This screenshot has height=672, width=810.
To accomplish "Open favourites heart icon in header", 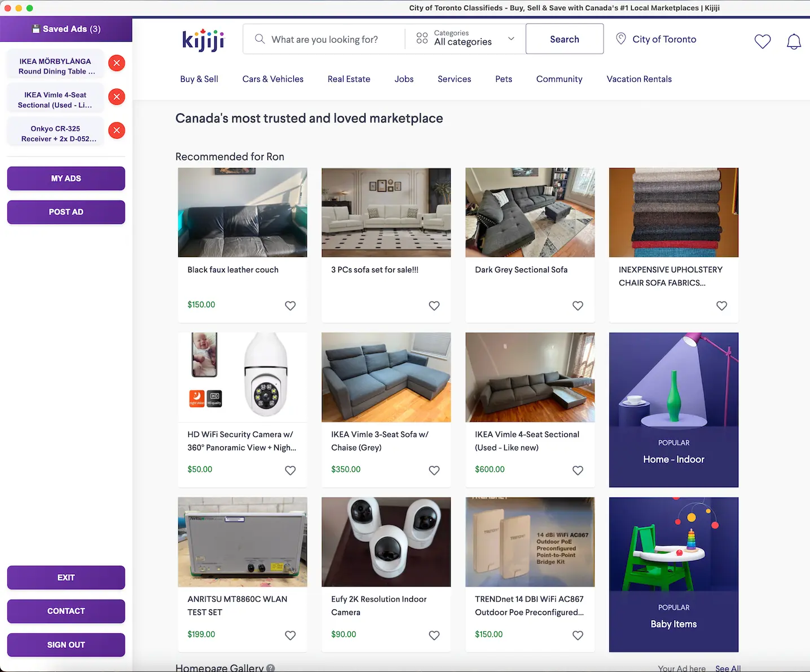I will click(762, 41).
